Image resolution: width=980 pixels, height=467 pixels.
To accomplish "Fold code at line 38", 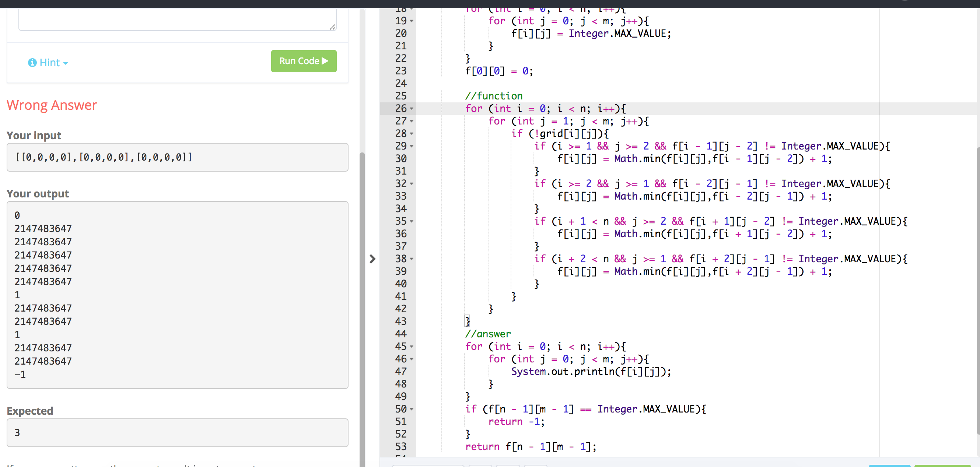I will [x=412, y=259].
